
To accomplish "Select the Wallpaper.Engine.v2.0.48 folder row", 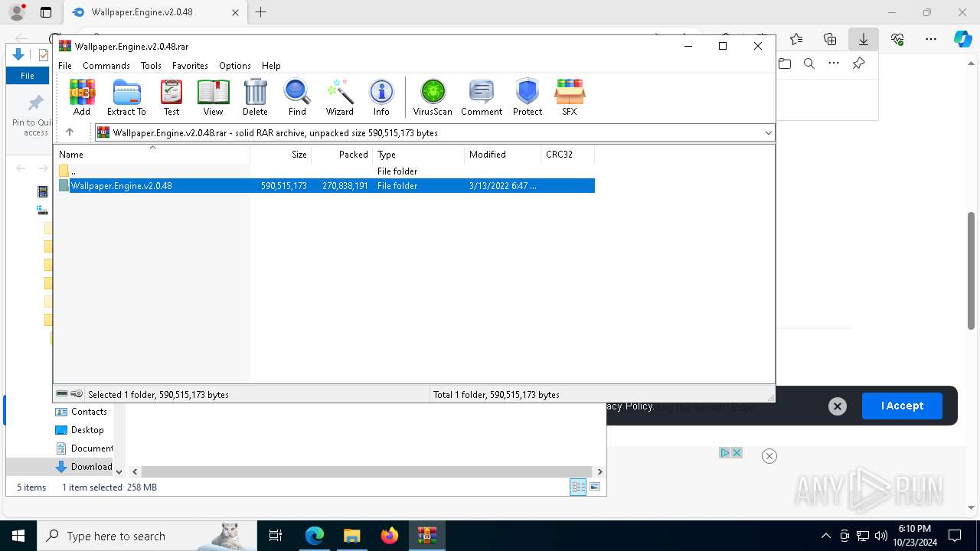I will click(326, 186).
